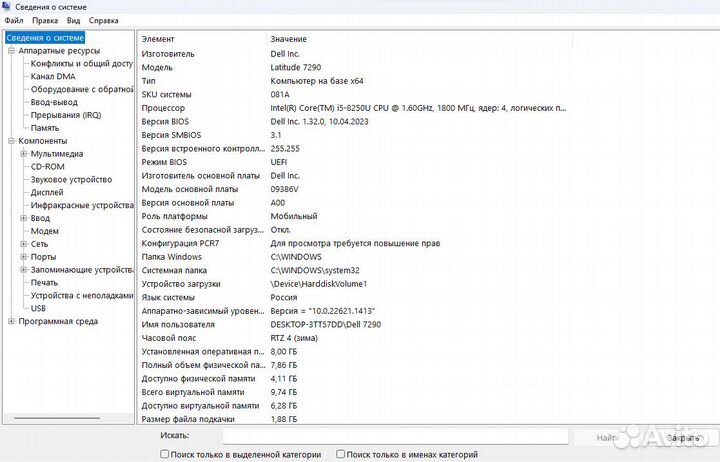Image resolution: width=720 pixels, height=462 pixels.
Task: Select the Доступно физической памяти row
Action: click(x=354, y=379)
